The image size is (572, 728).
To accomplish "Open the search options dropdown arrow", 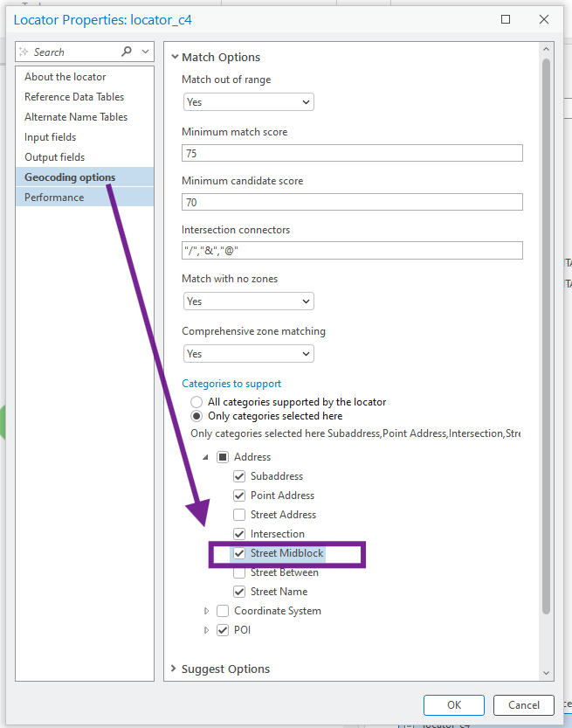I will 143,52.
